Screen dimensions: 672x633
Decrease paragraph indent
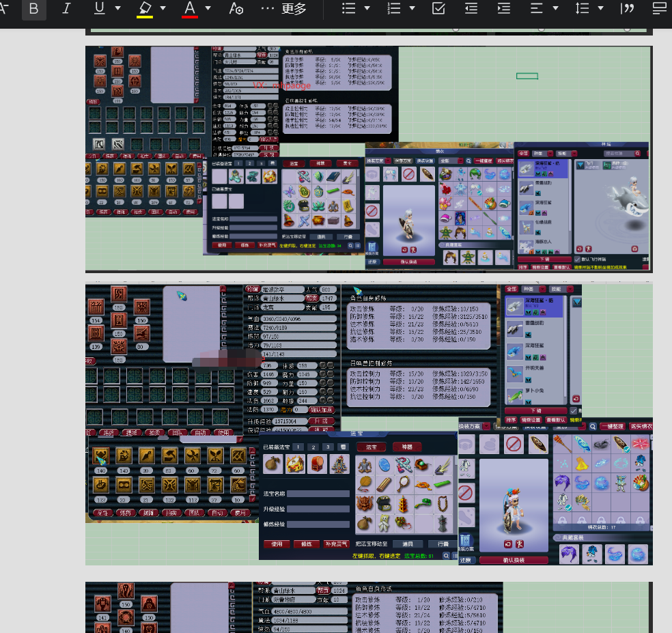pos(471,8)
